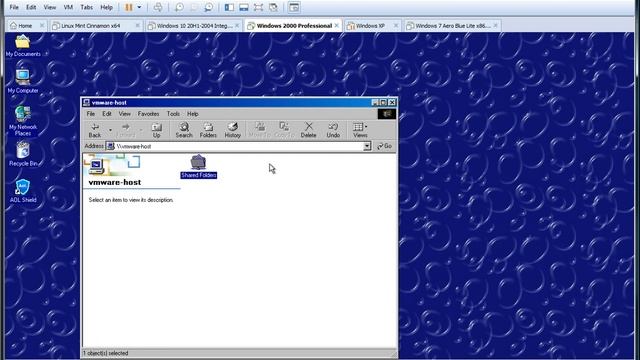Image resolution: width=640 pixels, height=360 pixels.
Task: Select My Documents desktop icon
Action: pos(23,46)
